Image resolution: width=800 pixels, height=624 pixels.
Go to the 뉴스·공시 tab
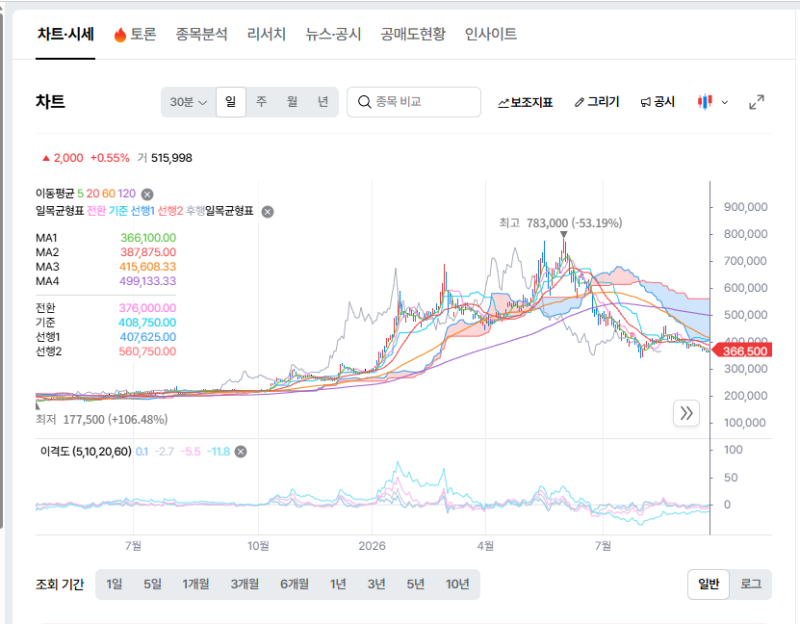pyautogui.click(x=333, y=34)
